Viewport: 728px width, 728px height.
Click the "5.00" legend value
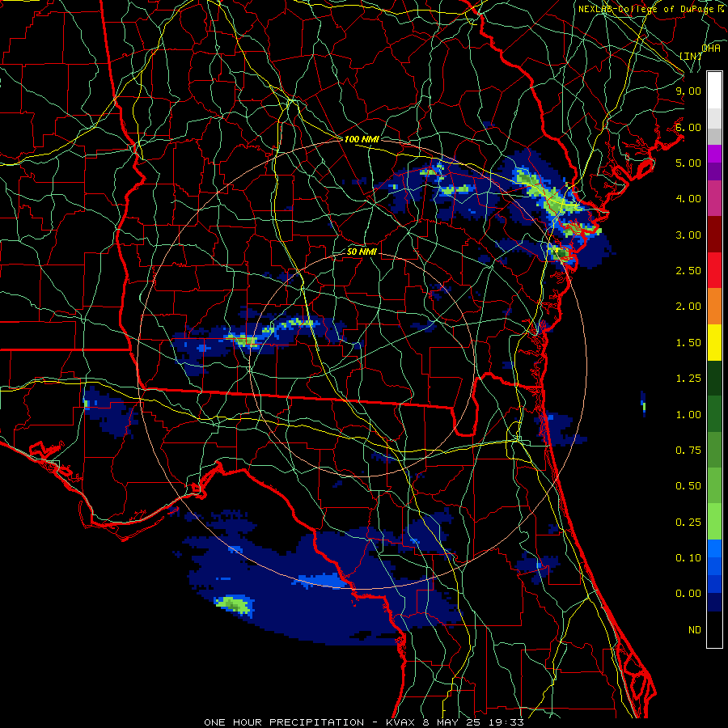tap(688, 163)
